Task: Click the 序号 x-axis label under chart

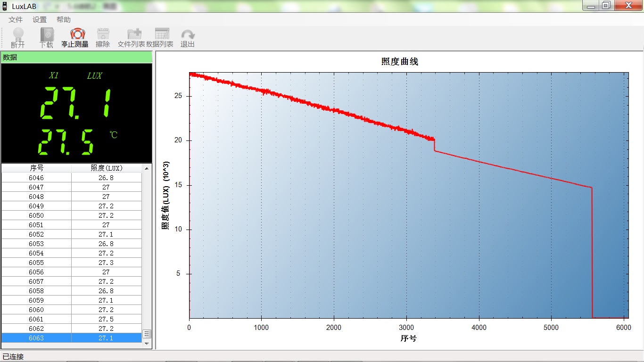Action: pos(409,338)
